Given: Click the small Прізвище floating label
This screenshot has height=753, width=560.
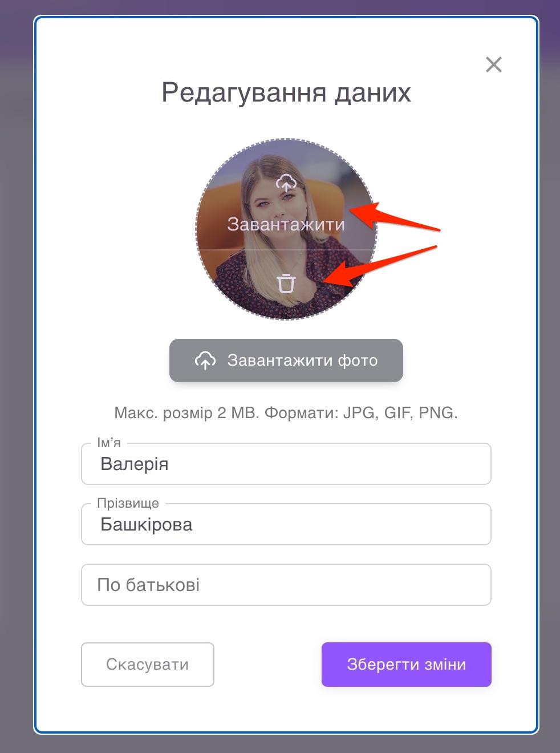Looking at the screenshot, I should [x=128, y=503].
